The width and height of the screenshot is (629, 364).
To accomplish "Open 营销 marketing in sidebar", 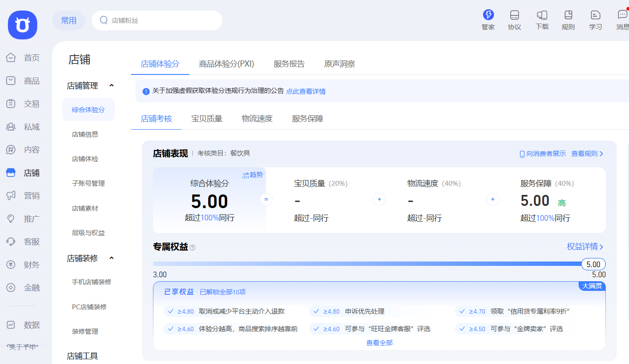I will point(23,196).
